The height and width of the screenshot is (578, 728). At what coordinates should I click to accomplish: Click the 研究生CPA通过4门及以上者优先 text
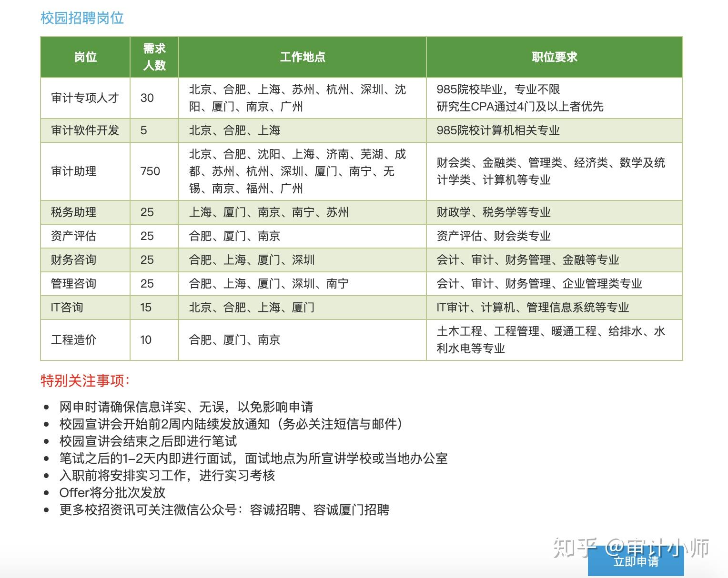tap(520, 107)
